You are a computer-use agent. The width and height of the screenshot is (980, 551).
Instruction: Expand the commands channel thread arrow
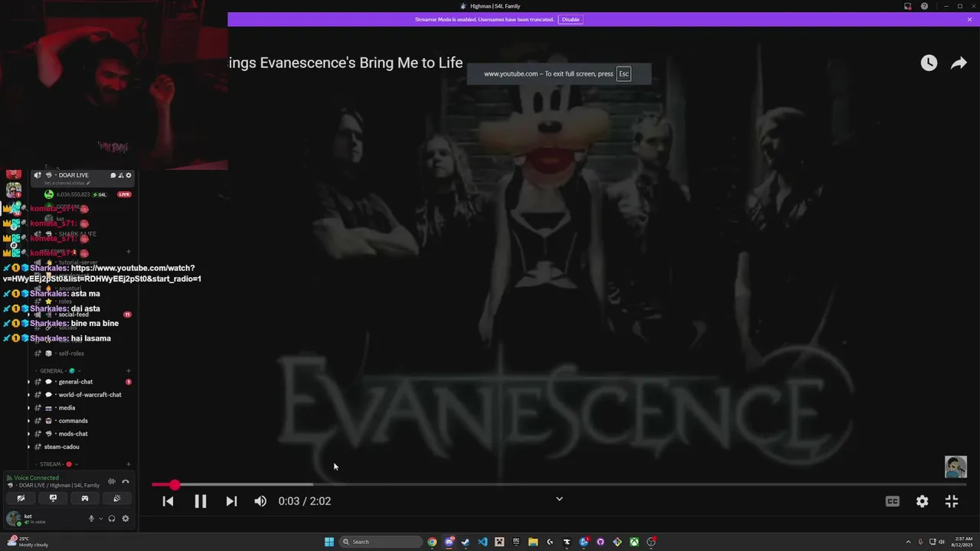[29, 421]
